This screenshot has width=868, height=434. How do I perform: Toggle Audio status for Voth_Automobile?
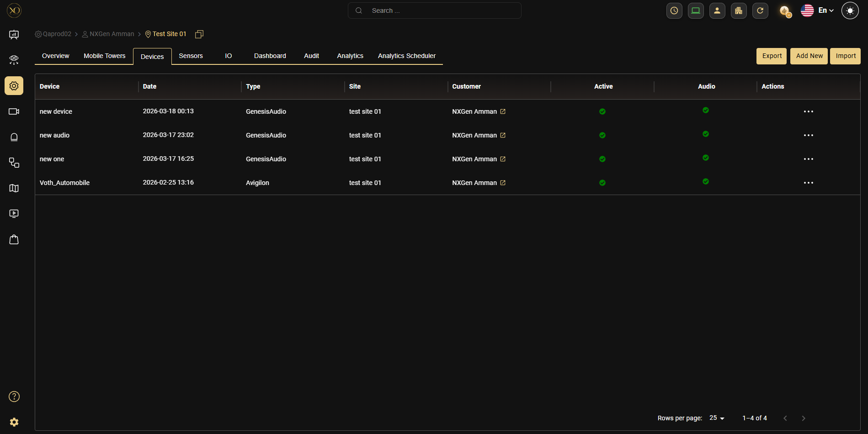click(x=706, y=181)
